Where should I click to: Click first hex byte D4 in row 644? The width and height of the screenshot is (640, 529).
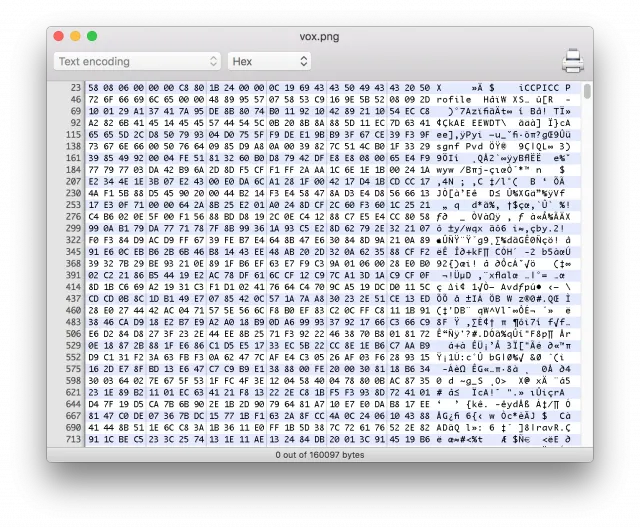[x=93, y=404]
